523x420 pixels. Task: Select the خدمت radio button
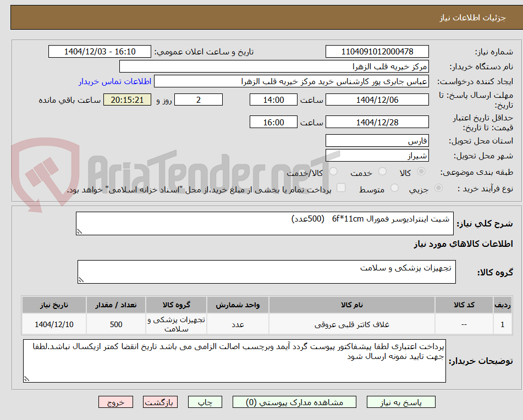[382, 172]
